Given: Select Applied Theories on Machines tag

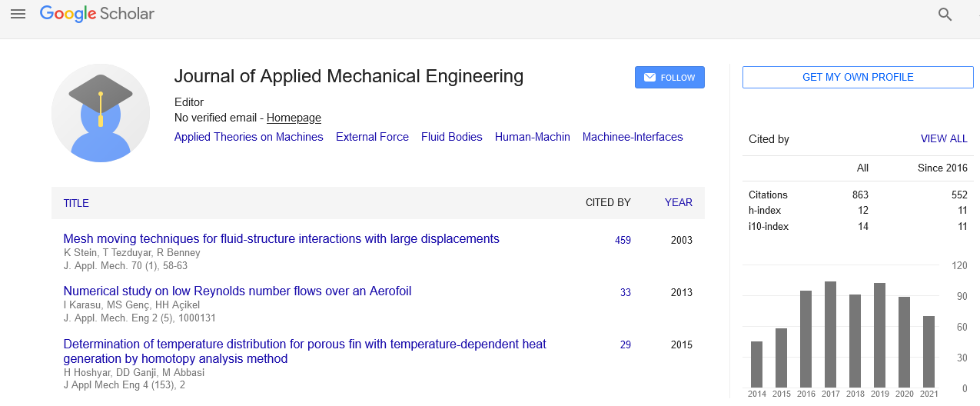Looking at the screenshot, I should pyautogui.click(x=248, y=137).
